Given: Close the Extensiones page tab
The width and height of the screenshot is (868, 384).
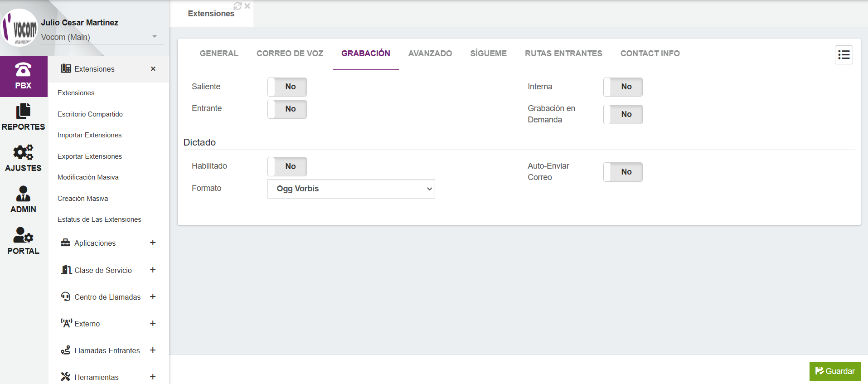Looking at the screenshot, I should point(247,6).
